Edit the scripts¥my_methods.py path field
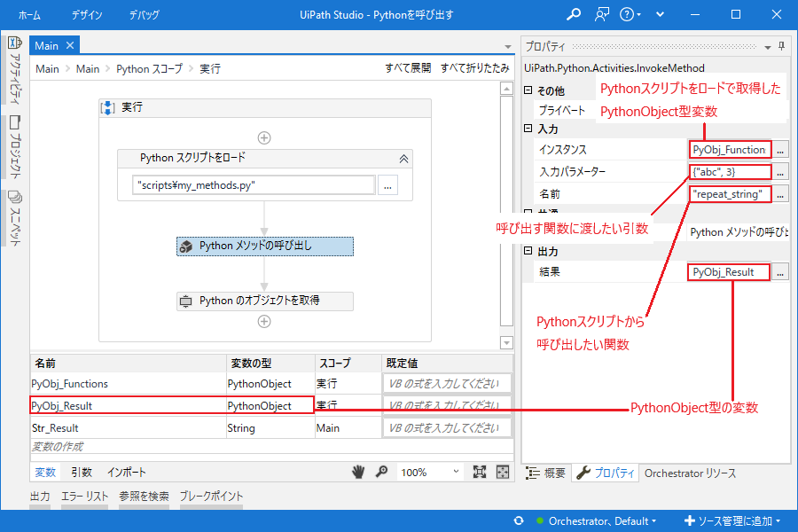This screenshot has height=532, width=798. (x=254, y=185)
